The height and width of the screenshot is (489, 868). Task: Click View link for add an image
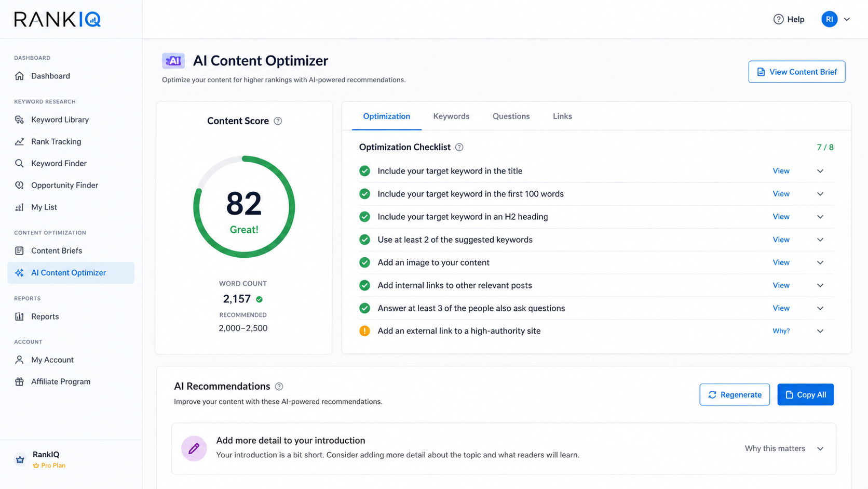click(781, 262)
